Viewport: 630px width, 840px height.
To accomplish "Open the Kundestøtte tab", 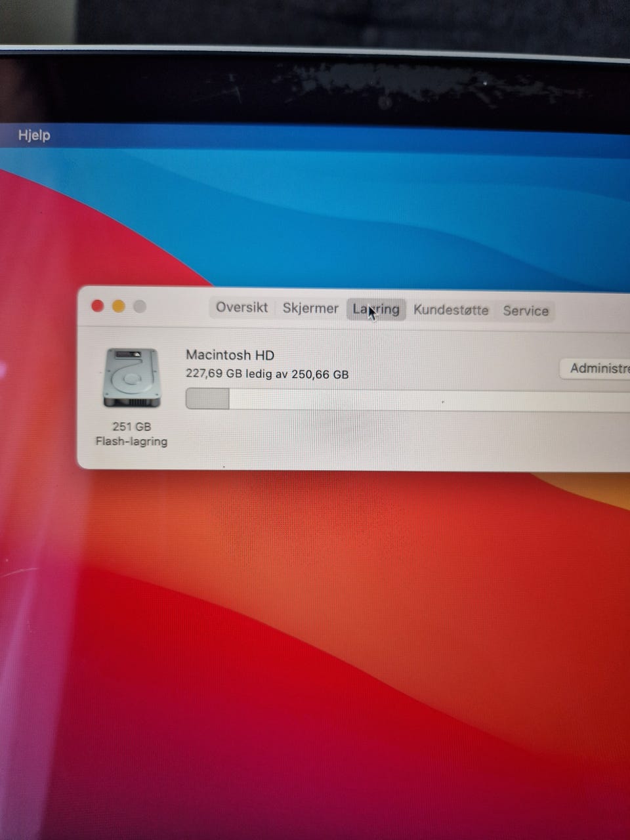I will (451, 310).
